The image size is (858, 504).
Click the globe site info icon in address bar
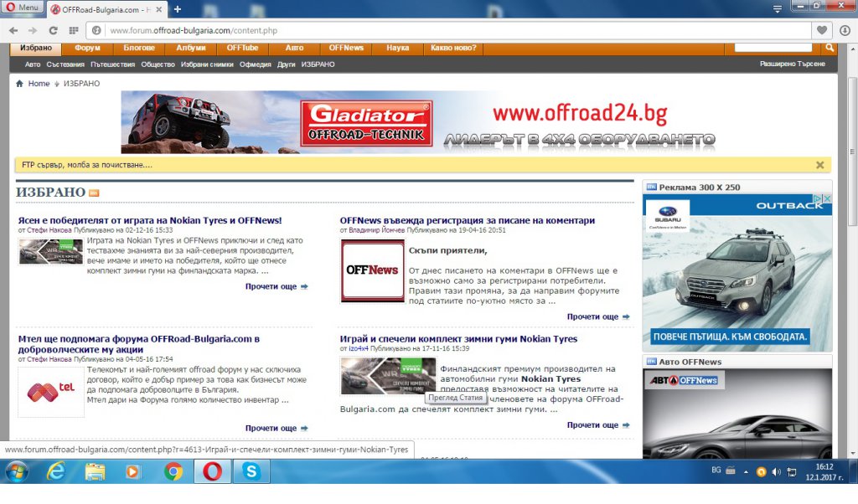[96, 31]
